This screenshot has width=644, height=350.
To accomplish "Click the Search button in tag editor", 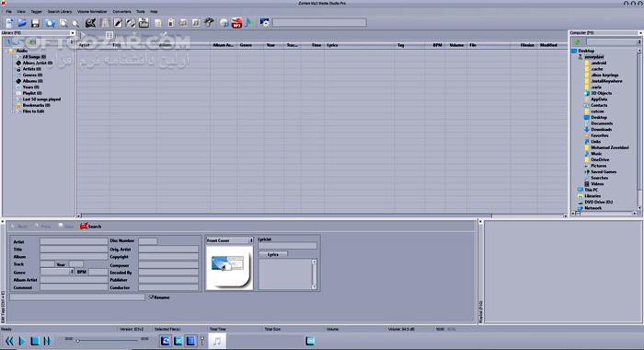I will point(91,227).
